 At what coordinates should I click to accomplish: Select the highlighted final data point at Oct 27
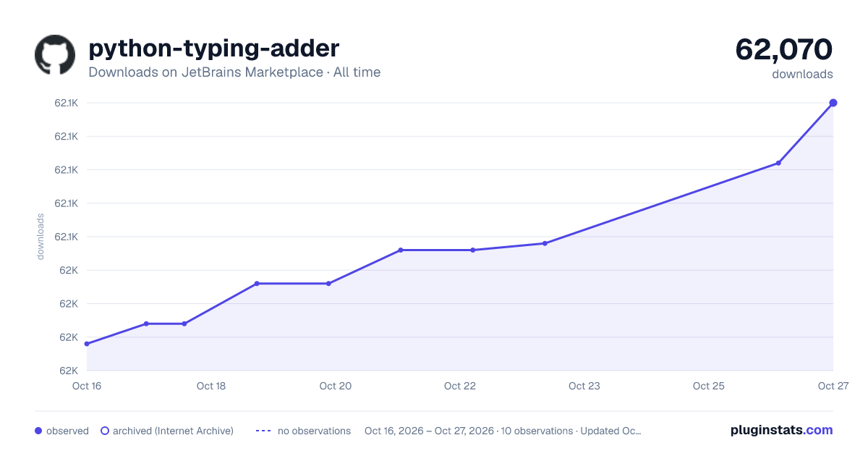(x=833, y=103)
